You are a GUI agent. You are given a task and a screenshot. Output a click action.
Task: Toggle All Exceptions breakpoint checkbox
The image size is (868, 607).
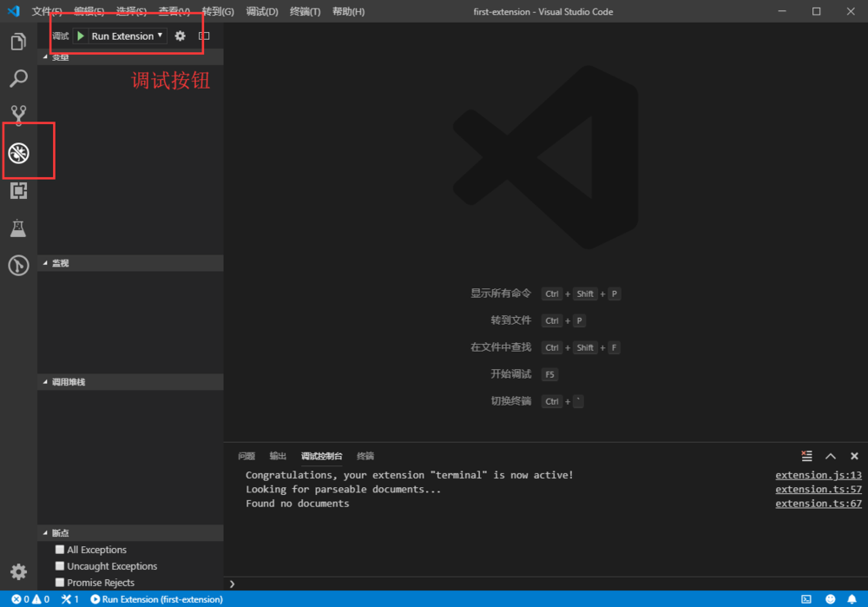pyautogui.click(x=60, y=550)
